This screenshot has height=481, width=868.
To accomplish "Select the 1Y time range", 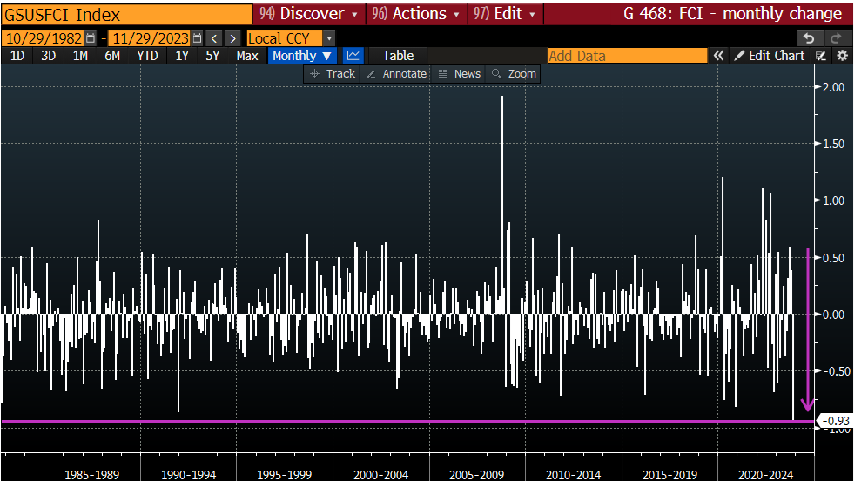I will [x=182, y=56].
